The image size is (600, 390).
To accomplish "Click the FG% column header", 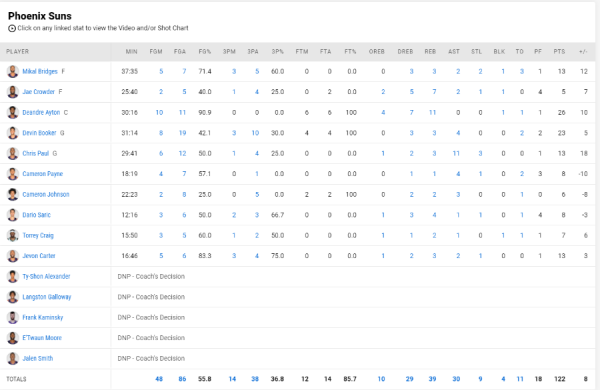I will click(x=205, y=51).
